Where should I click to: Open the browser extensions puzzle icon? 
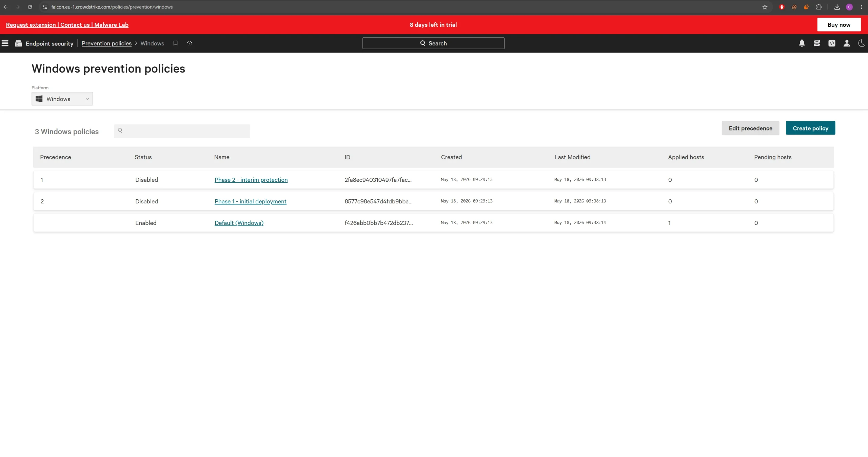819,7
